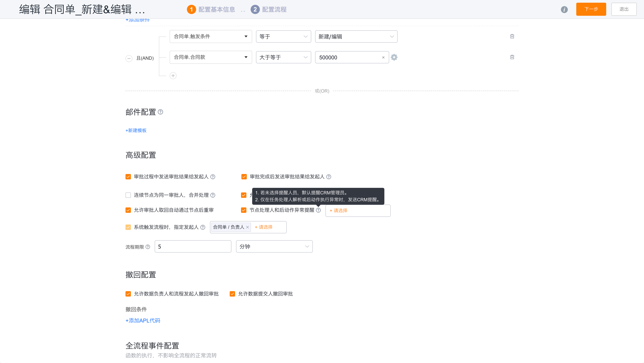Open gear settings next to 500000 value
Viewport: 644px width, 363px height.
click(x=394, y=57)
